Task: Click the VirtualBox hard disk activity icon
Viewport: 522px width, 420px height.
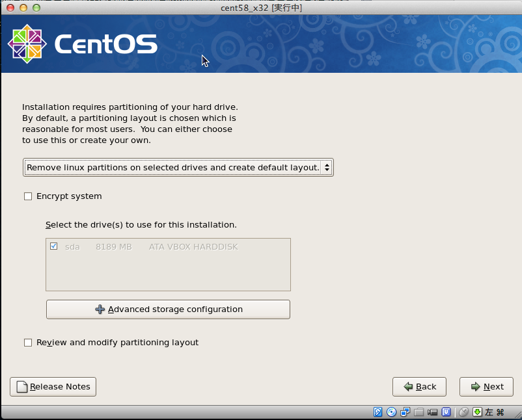Action: [378, 412]
